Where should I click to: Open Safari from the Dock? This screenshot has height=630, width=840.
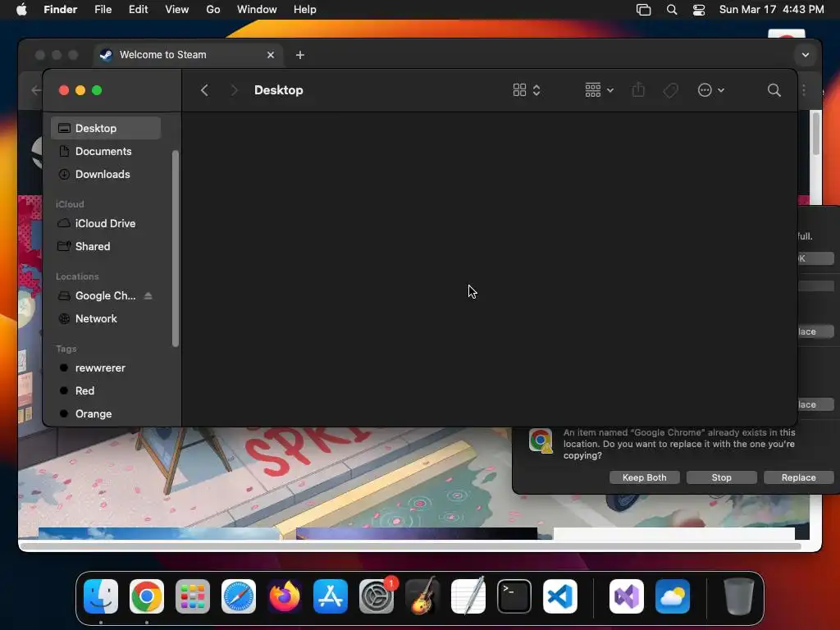point(239,596)
